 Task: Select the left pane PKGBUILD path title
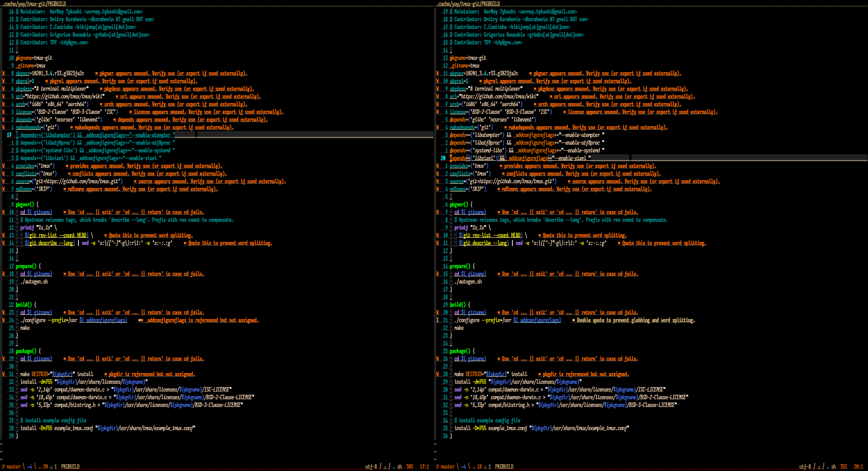coord(34,4)
